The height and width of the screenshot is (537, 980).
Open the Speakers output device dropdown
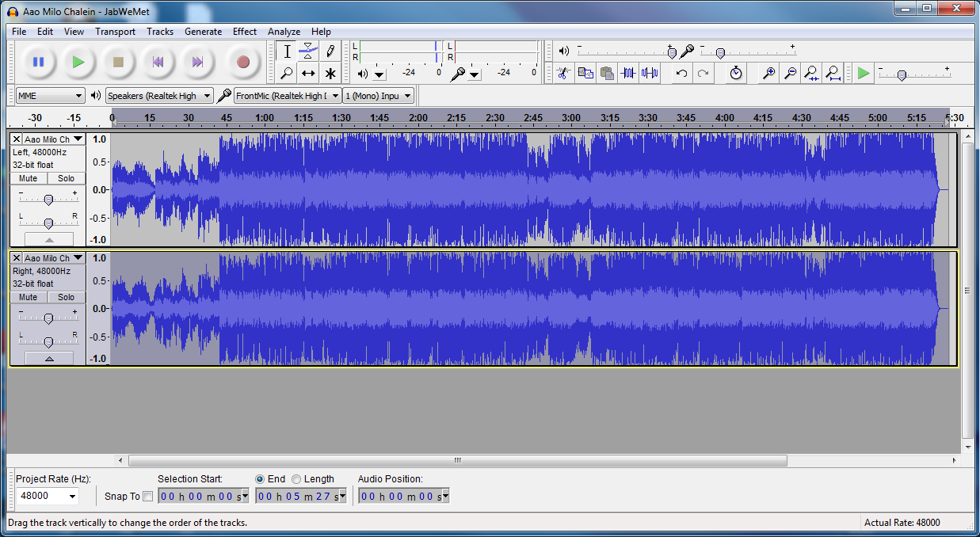[x=159, y=96]
